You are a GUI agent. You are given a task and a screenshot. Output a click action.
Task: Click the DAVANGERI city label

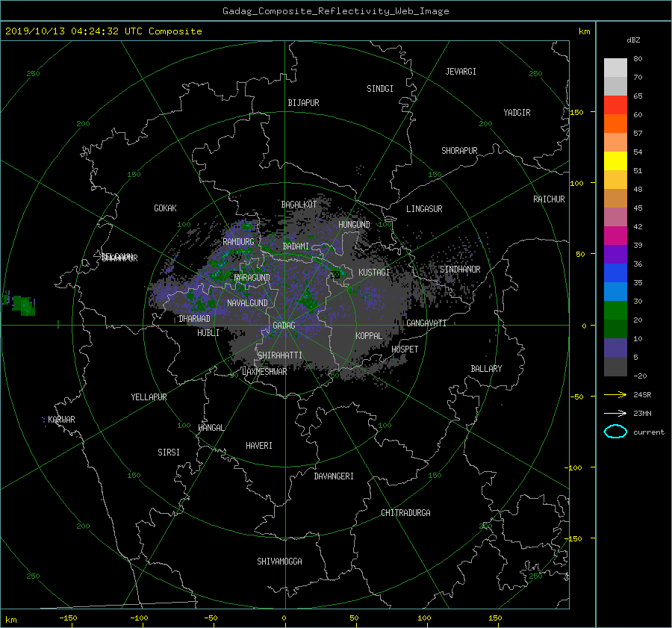point(334,476)
